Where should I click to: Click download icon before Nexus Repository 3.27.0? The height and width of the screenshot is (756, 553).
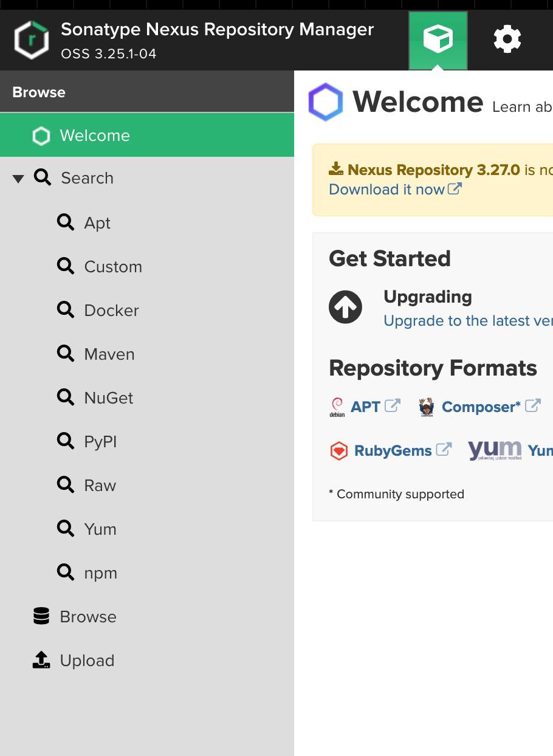tap(335, 168)
